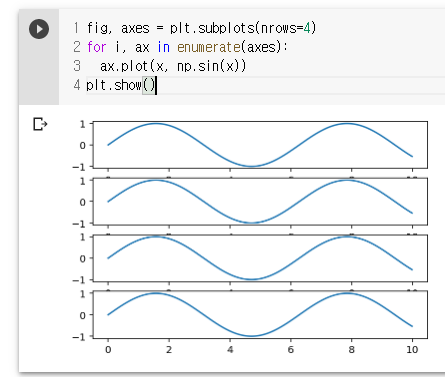Screen dimensions: 445x377
Task: Click line number 2 in the gutter
Action: coord(77,47)
